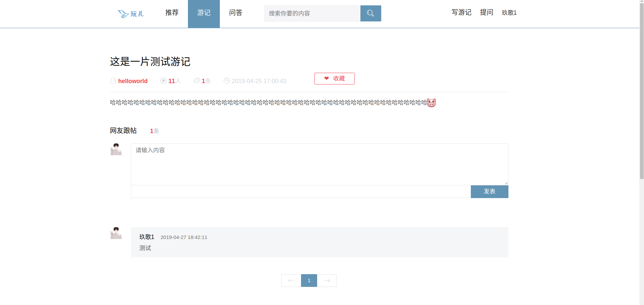Focus the 请输入内容 comment textarea
Image resolution: width=644 pixels, height=305 pixels.
pos(319,164)
